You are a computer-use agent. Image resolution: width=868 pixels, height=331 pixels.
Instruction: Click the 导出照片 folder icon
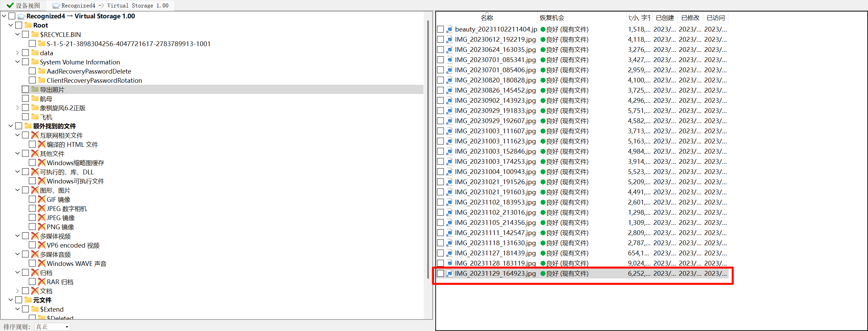(x=35, y=89)
